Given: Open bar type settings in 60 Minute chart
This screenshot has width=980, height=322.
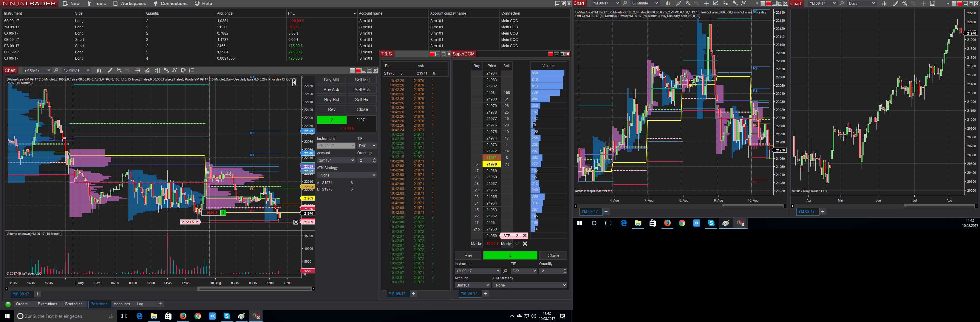Looking at the screenshot, I should click(667, 3).
